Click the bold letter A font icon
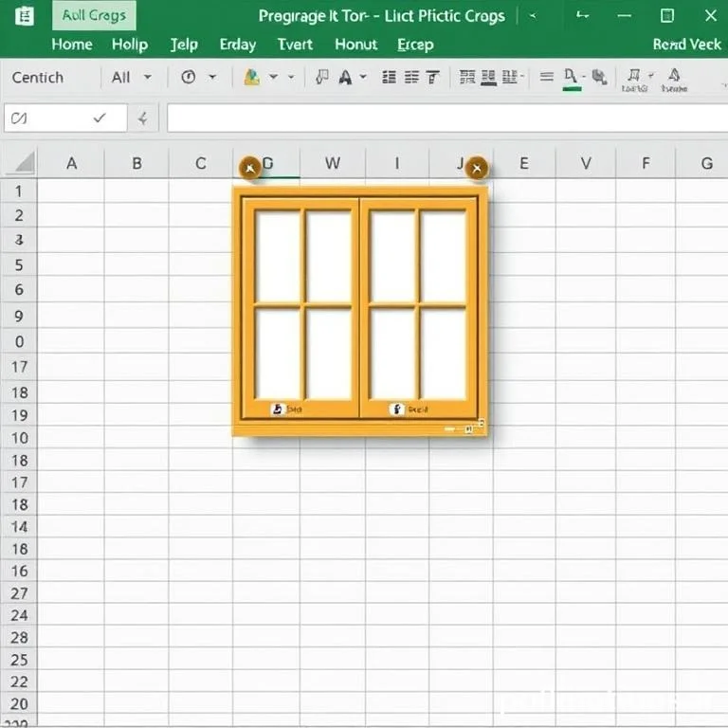Viewport: 728px width, 728px height. pos(345,77)
